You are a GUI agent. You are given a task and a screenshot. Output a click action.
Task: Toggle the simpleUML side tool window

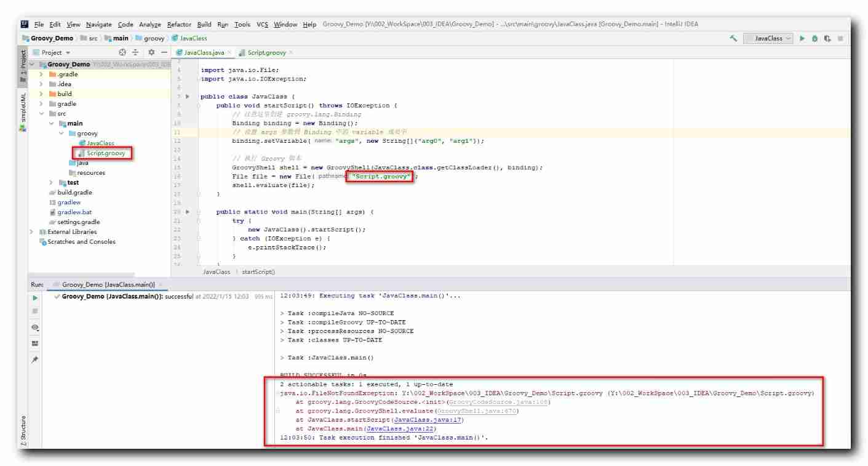pyautogui.click(x=23, y=113)
